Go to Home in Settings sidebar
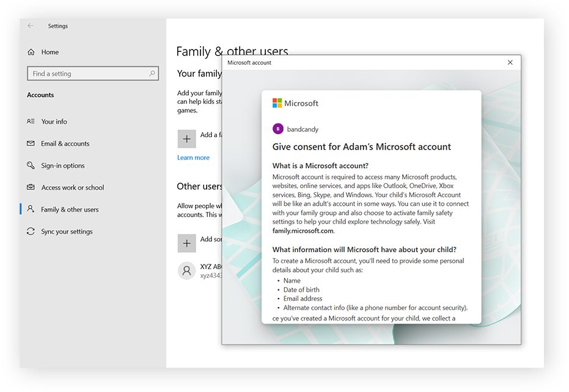This screenshot has width=569, height=392. point(50,52)
